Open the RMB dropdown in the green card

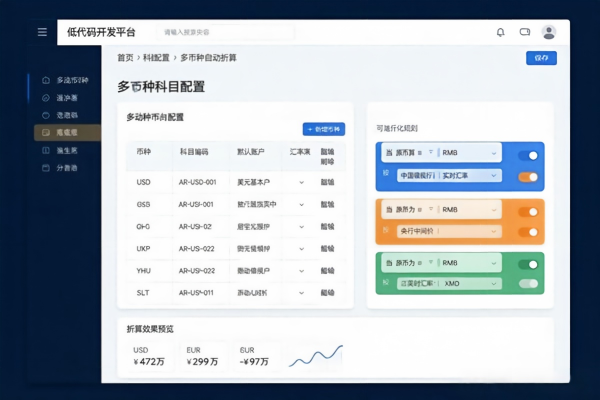470,262
